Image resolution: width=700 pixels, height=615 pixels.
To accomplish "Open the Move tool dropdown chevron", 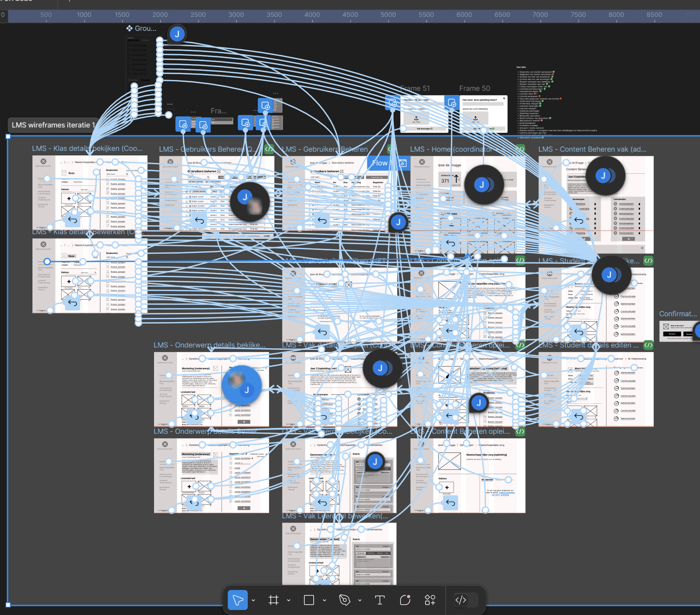I will click(x=252, y=600).
